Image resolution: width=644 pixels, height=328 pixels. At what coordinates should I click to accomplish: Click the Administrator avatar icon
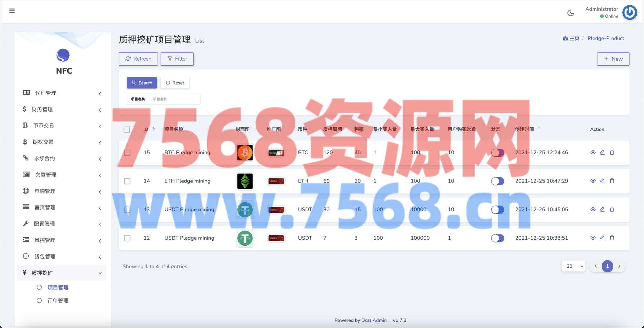630,13
